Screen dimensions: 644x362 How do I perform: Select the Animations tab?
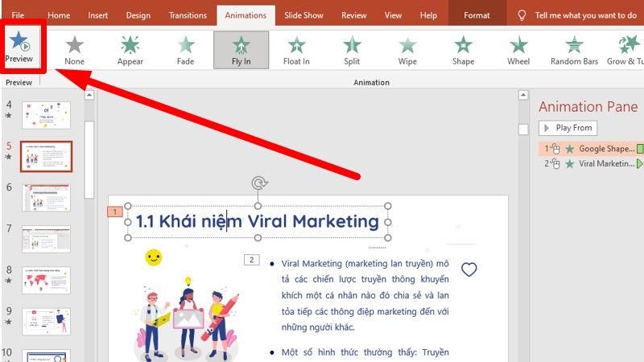(x=246, y=15)
